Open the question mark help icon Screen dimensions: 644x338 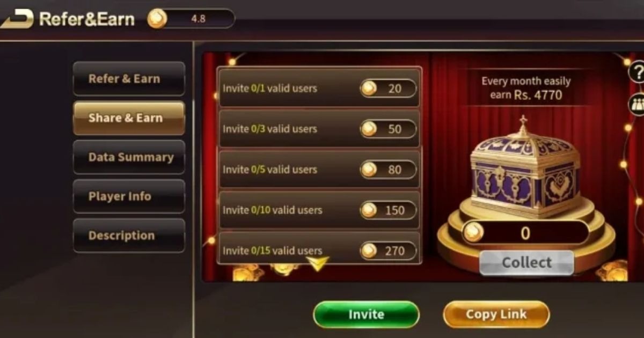coord(637,72)
